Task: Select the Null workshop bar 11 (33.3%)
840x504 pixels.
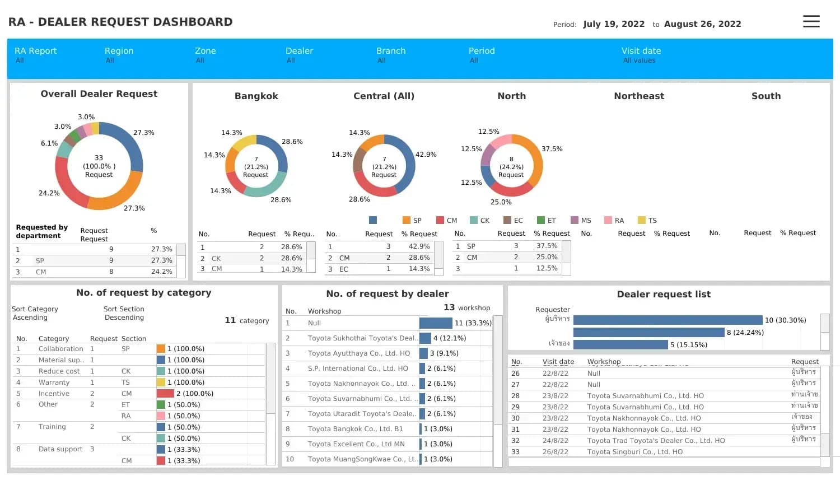Action: point(436,323)
